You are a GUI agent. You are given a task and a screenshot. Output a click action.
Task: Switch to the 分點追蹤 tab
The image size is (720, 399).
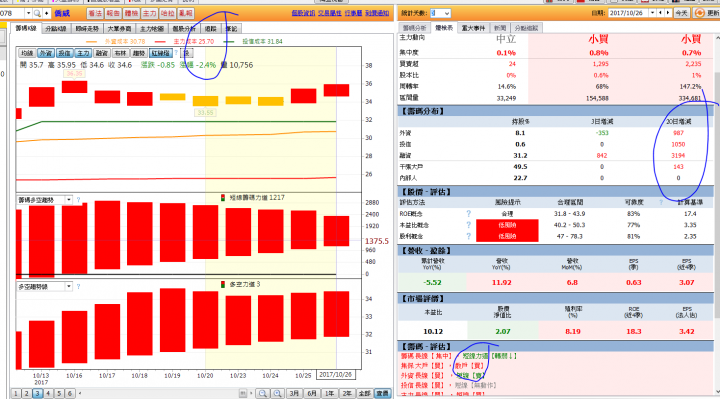point(526,28)
